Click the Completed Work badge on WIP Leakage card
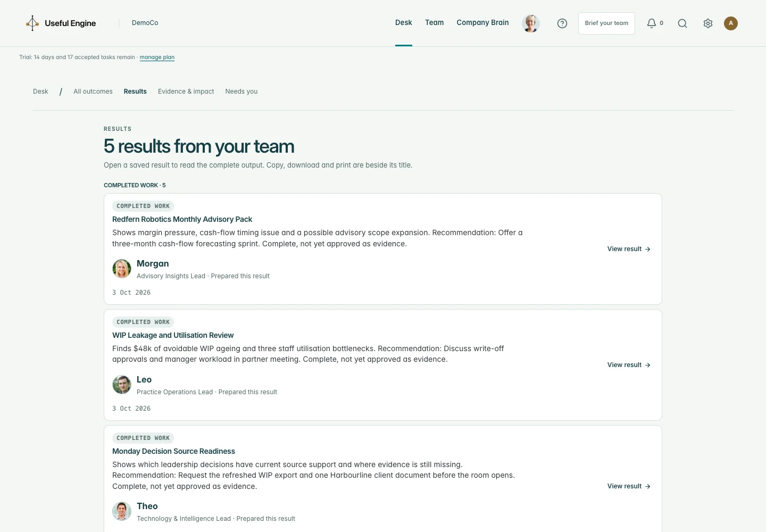The height and width of the screenshot is (532, 766). 143,322
